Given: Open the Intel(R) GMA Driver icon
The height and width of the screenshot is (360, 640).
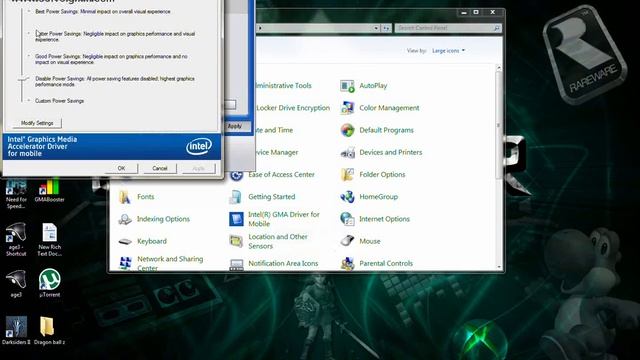Looking at the screenshot, I should [x=236, y=219].
